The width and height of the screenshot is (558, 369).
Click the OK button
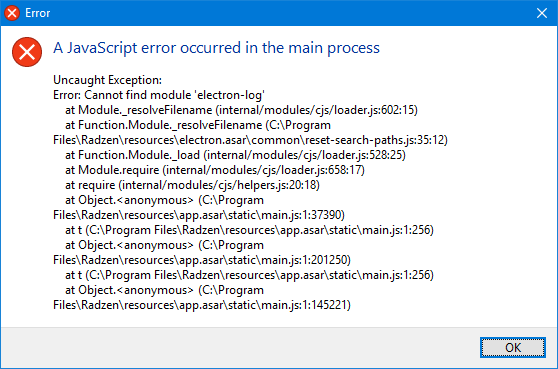click(x=512, y=347)
